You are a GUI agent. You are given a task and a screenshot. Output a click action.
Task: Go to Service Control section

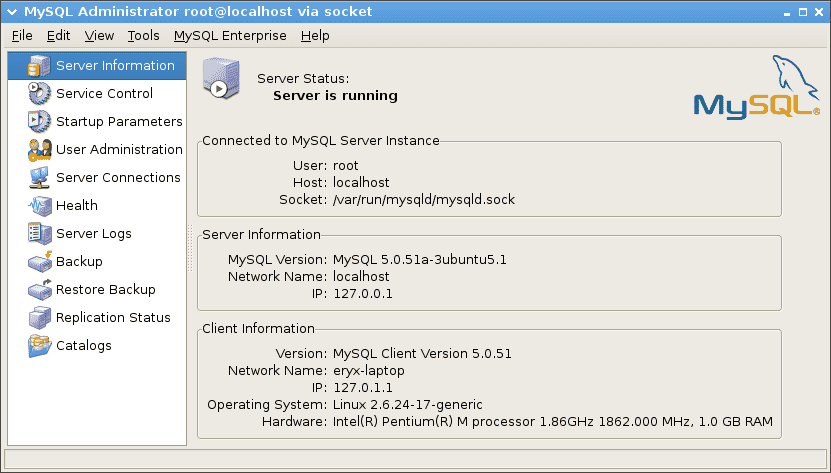coord(97,93)
